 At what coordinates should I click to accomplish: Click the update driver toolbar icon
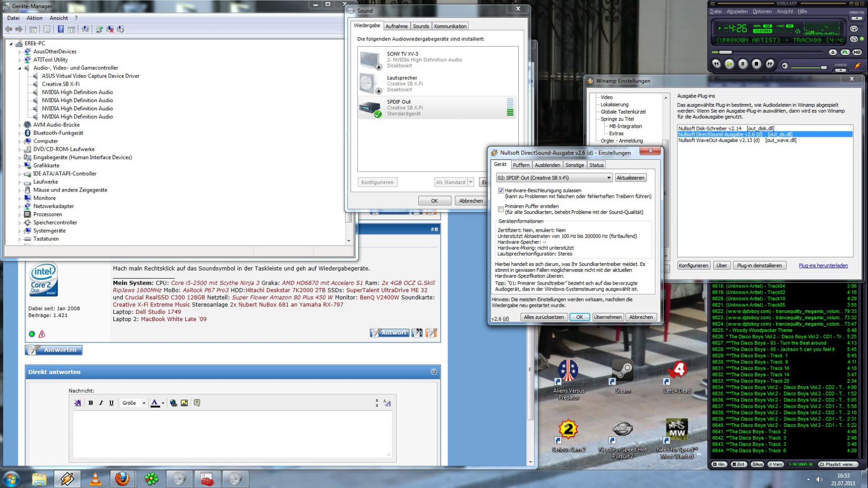(99, 29)
